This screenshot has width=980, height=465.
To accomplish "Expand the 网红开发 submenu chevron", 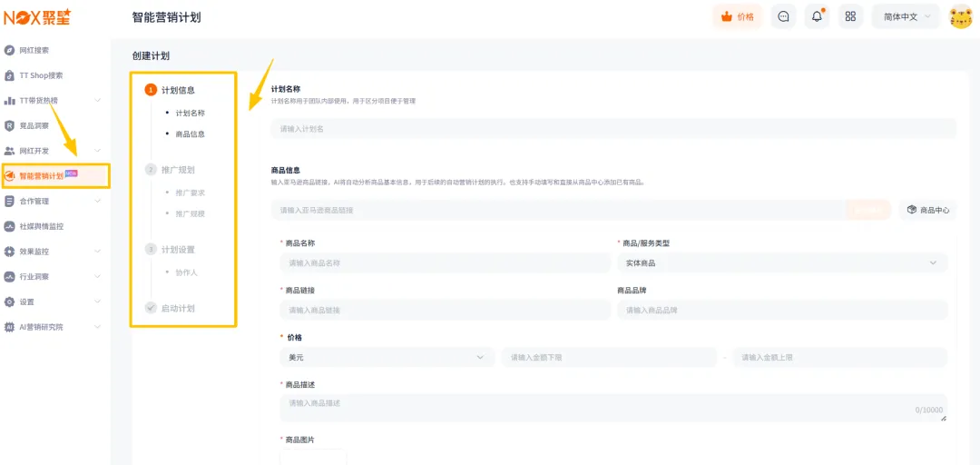I will coord(97,151).
